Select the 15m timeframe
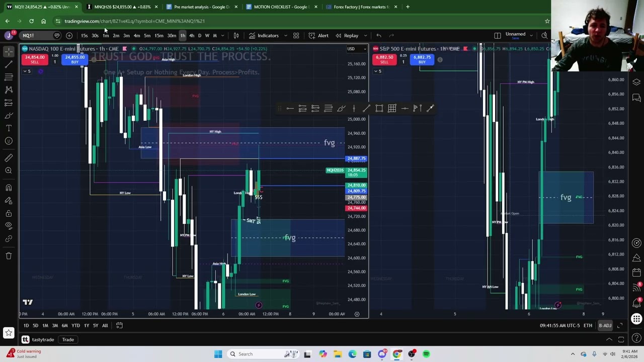The image size is (644, 362). [x=158, y=36]
